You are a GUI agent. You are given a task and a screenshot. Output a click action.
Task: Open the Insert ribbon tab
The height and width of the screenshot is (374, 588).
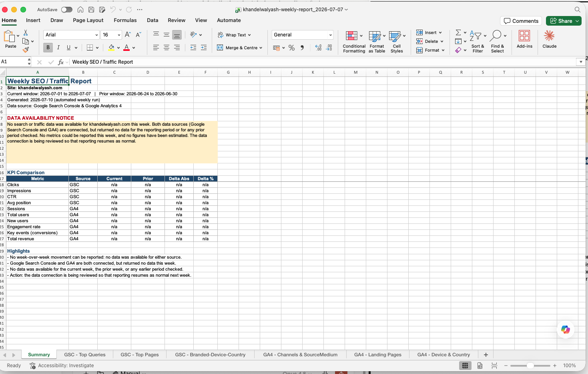(33, 20)
